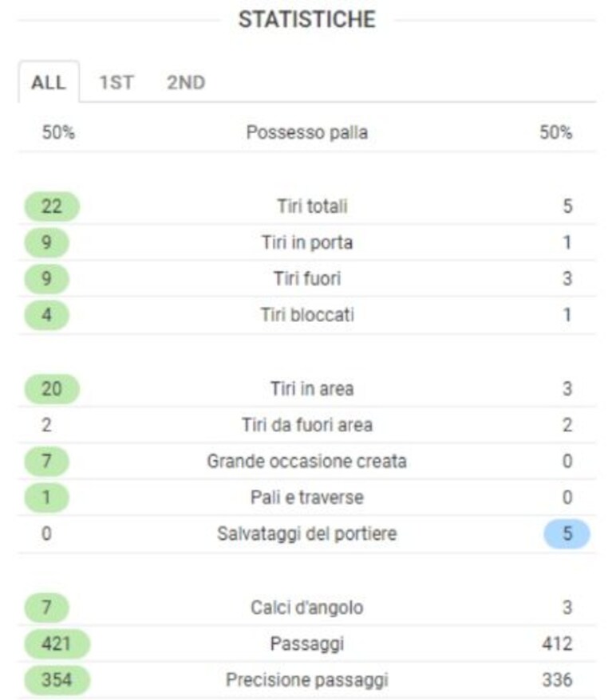The width and height of the screenshot is (612, 700).
Task: Click the Grande occasione creata label
Action: click(x=307, y=461)
